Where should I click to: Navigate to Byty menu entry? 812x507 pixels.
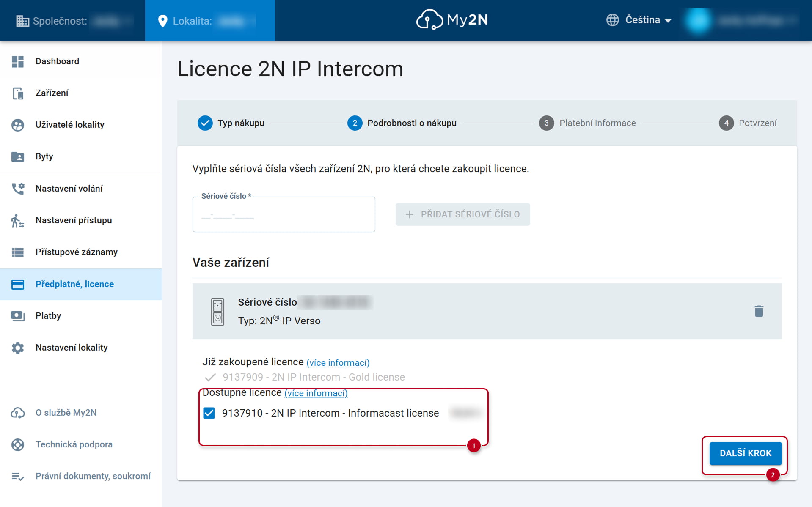pyautogui.click(x=81, y=156)
